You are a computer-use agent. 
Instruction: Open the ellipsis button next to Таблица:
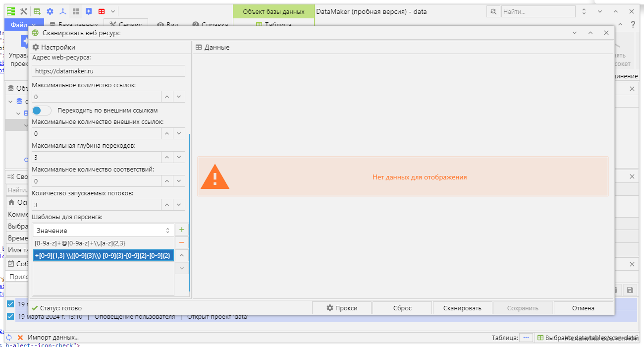click(526, 338)
